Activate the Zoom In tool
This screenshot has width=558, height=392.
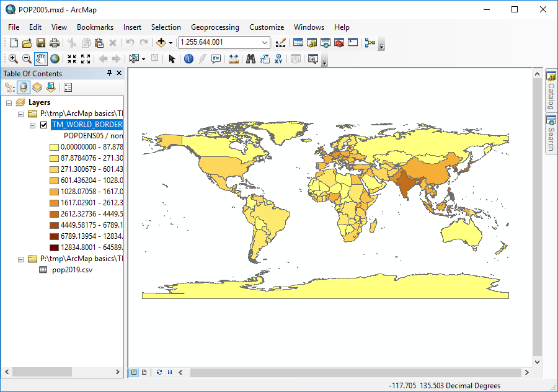click(12, 58)
